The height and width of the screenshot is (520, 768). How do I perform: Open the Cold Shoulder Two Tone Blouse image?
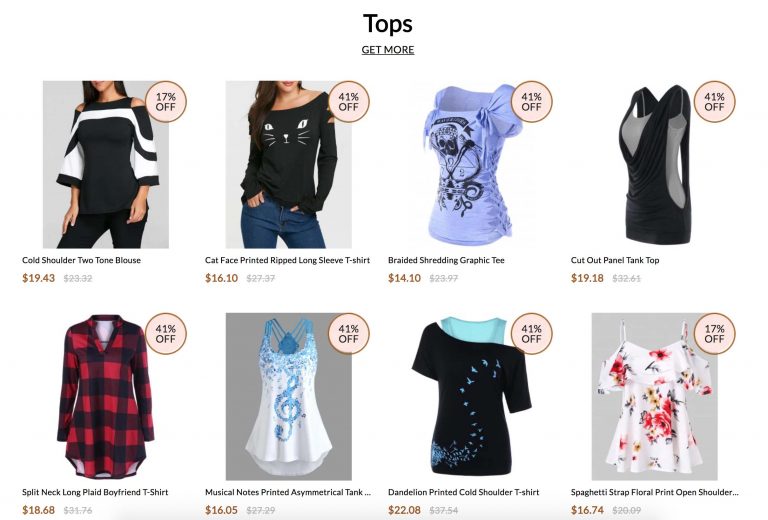(x=106, y=165)
